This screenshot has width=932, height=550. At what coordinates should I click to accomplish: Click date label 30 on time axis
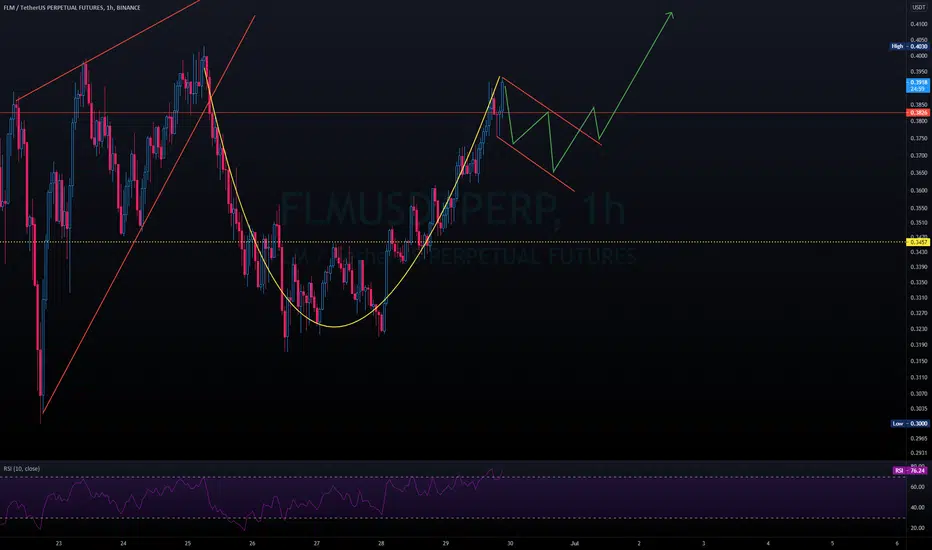click(x=510, y=543)
